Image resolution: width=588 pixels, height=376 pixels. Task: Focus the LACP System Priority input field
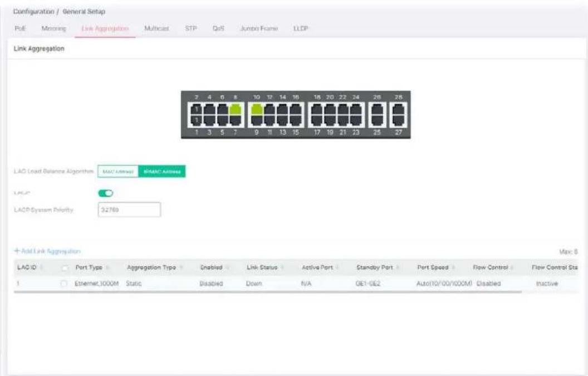pyautogui.click(x=129, y=210)
